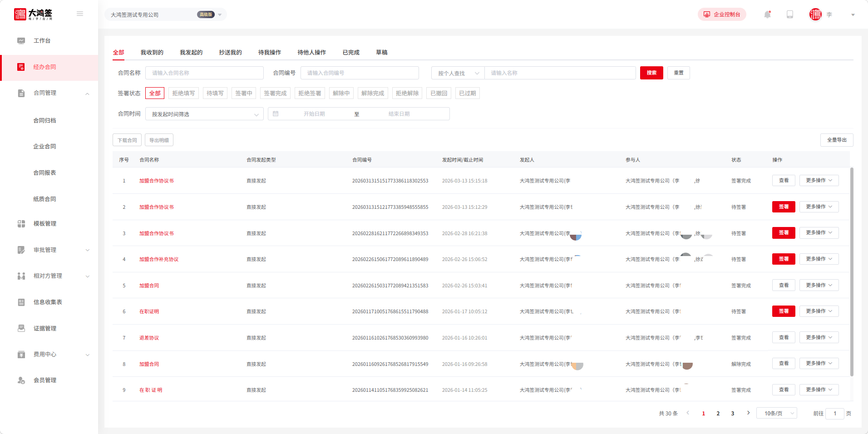The image size is (868, 434).
Task: Click the 全量导出 button
Action: (x=836, y=140)
